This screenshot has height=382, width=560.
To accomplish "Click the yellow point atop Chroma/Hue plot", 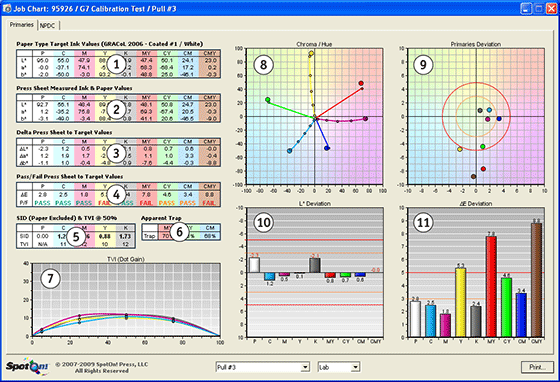I will click(x=311, y=54).
